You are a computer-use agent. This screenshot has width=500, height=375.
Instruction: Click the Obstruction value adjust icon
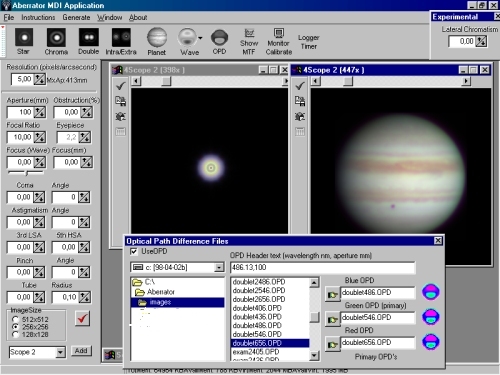[x=86, y=112]
